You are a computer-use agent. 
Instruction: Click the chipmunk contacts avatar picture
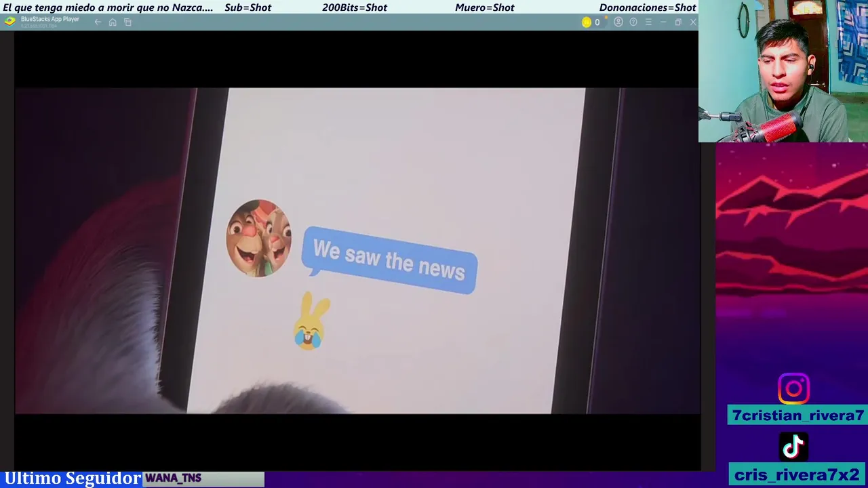tap(259, 238)
